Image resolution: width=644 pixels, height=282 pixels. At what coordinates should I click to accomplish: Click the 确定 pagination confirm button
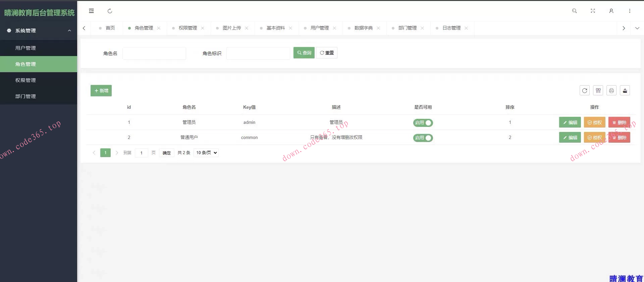(167, 153)
